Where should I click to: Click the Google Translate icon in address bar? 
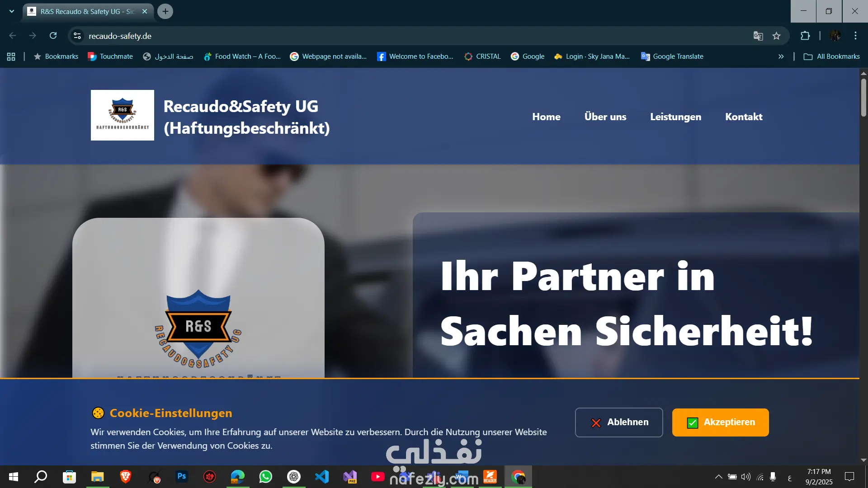click(x=758, y=36)
